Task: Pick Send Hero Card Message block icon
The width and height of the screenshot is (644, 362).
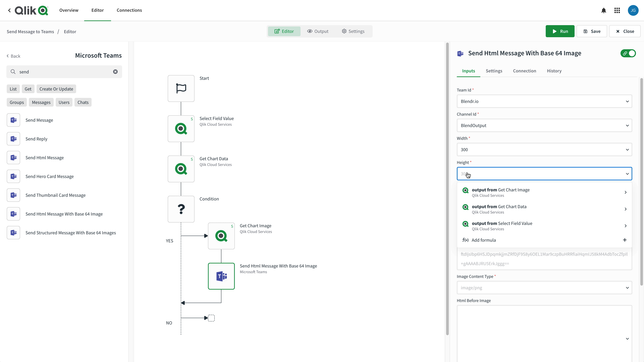Action: coord(13,176)
